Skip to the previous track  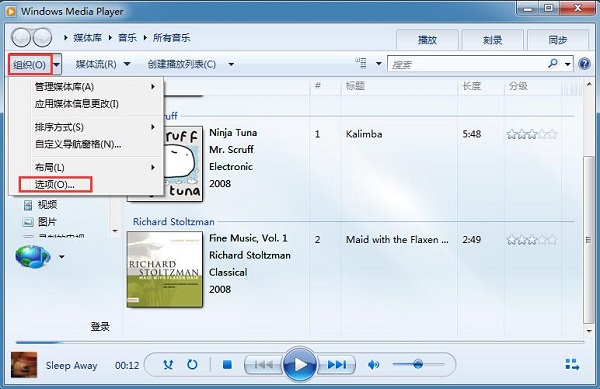click(263, 365)
